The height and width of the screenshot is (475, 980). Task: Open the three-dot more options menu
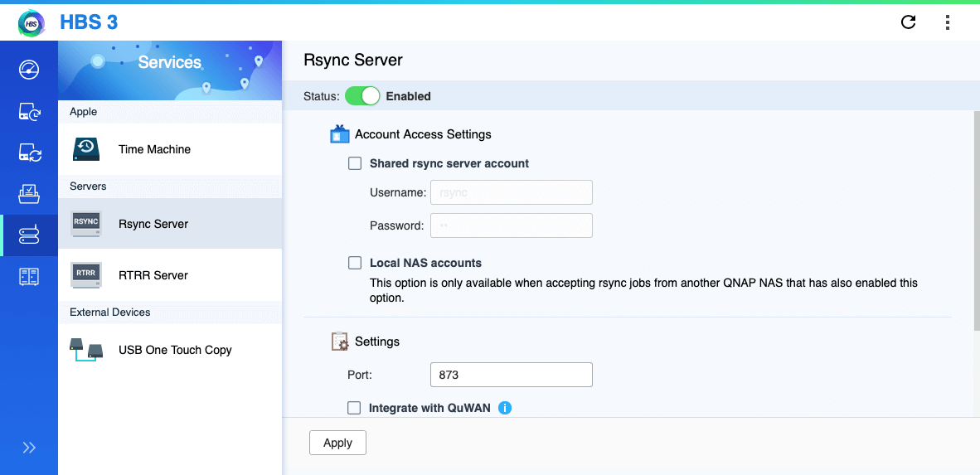coord(948,22)
